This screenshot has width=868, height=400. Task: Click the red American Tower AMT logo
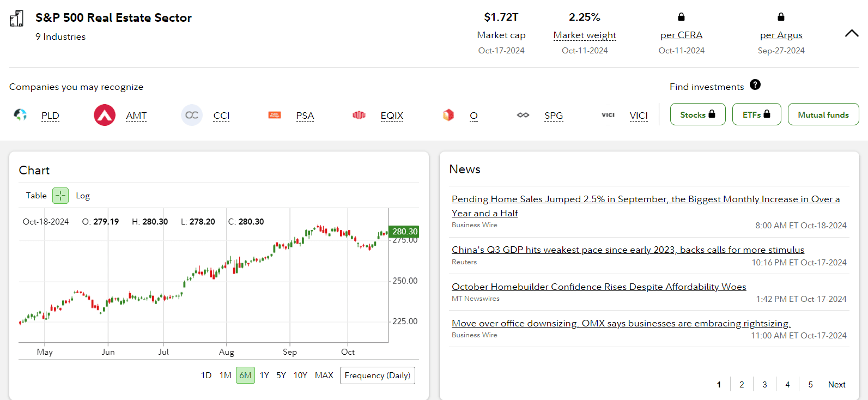pos(105,115)
